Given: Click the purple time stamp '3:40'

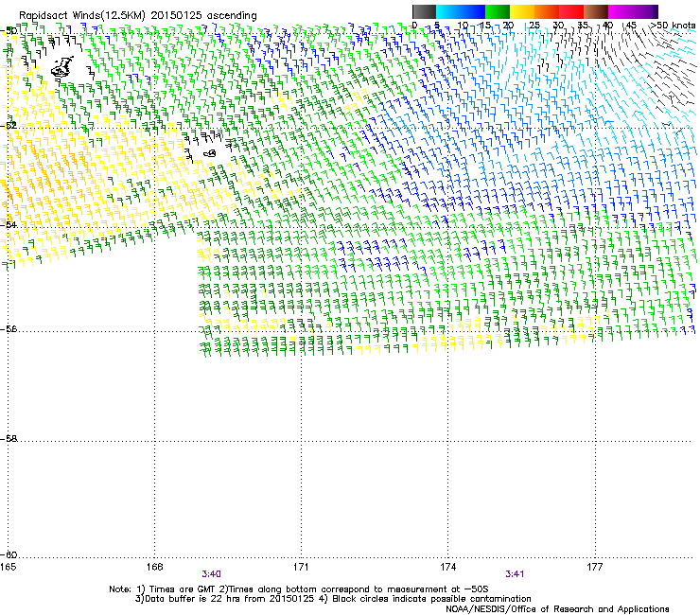Looking at the screenshot, I should pyautogui.click(x=211, y=574).
